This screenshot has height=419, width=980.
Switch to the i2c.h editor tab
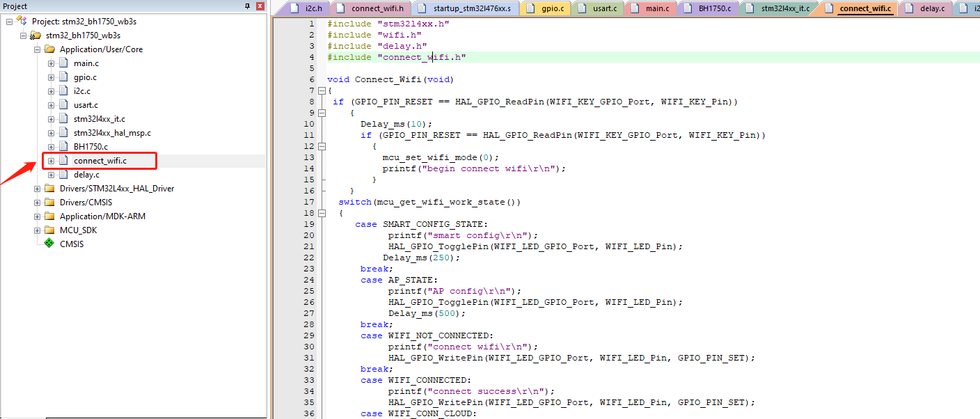point(306,8)
